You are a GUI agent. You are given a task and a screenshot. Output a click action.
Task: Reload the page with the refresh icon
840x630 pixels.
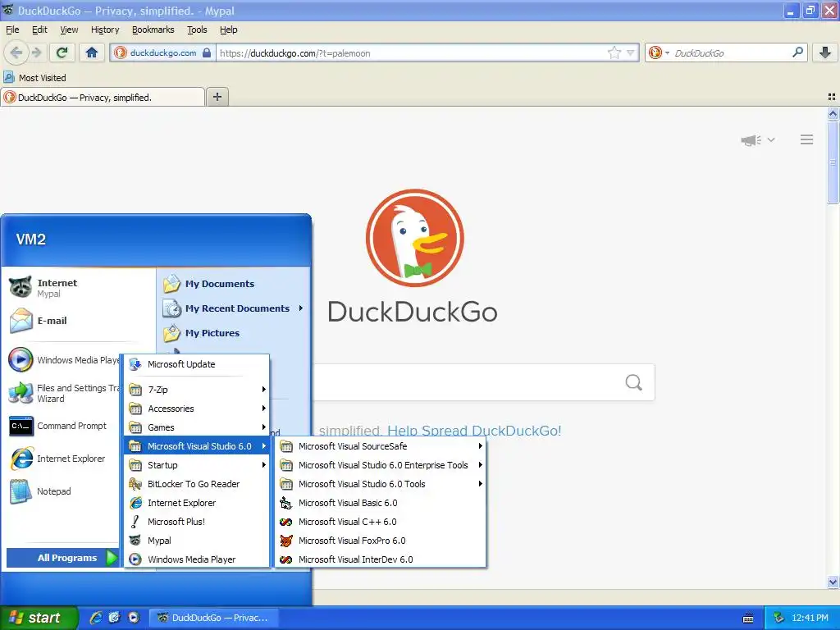point(62,52)
